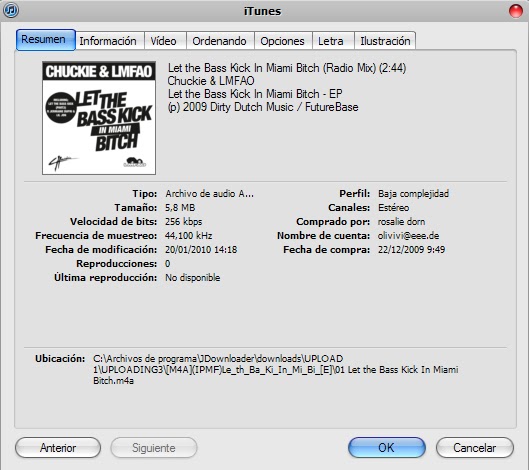529x470 pixels.
Task: Click the 'Frecuencia de muestreo:' label
Action: click(96, 236)
